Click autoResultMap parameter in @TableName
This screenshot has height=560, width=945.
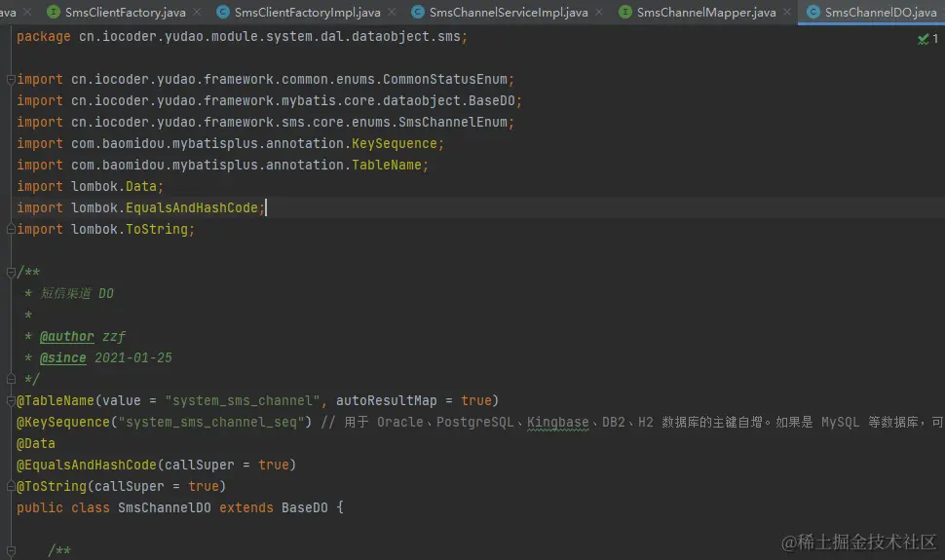387,400
